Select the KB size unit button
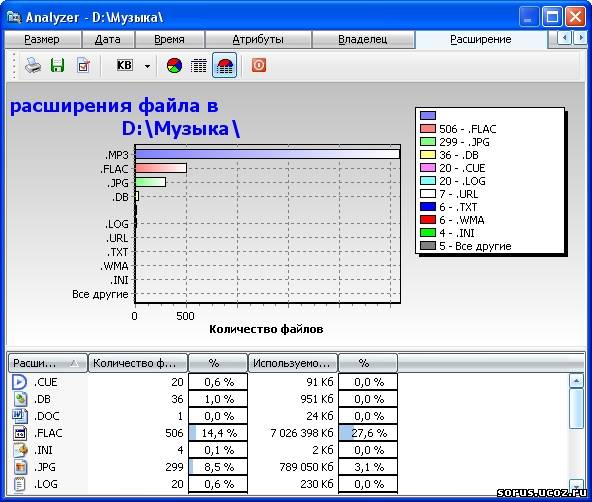Image resolution: width=592 pixels, height=502 pixels. (124, 65)
